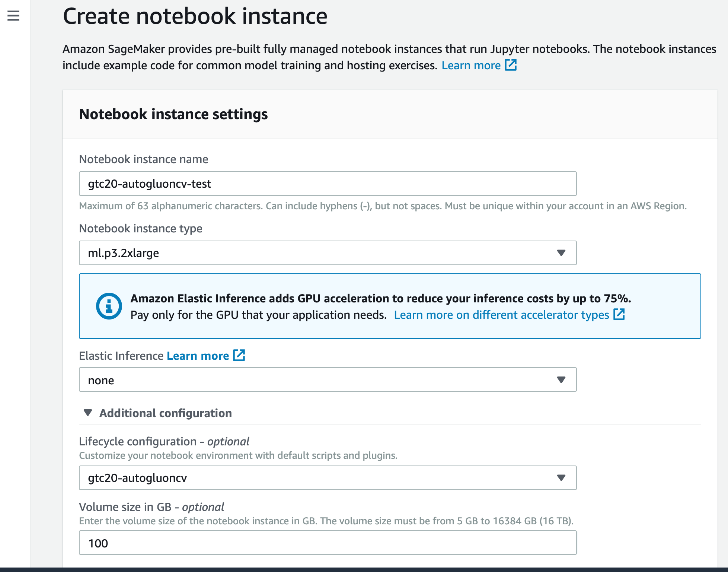Click arrow on instance type dropdown

click(561, 253)
